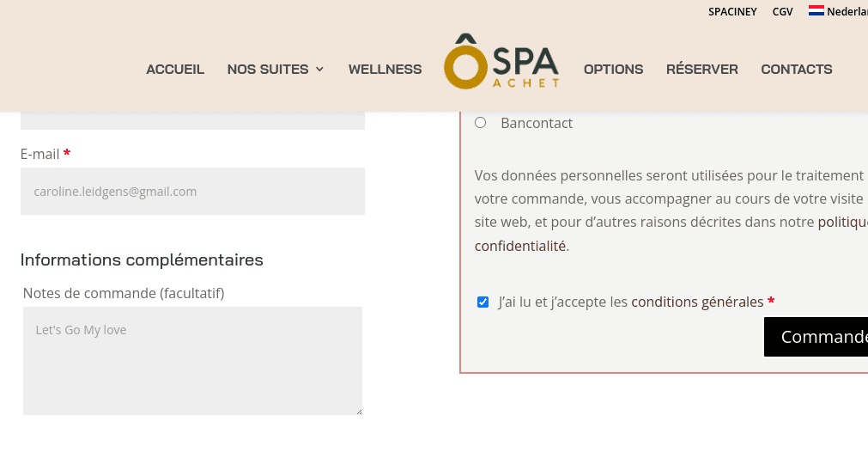
Task: Expand the NOS SUITES chevron
Action: 319,70
